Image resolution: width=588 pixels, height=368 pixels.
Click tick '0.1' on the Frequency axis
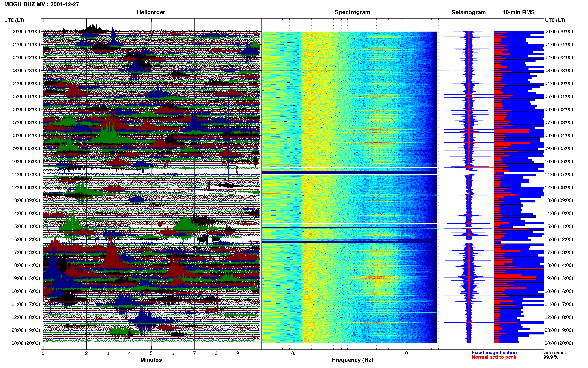(295, 353)
